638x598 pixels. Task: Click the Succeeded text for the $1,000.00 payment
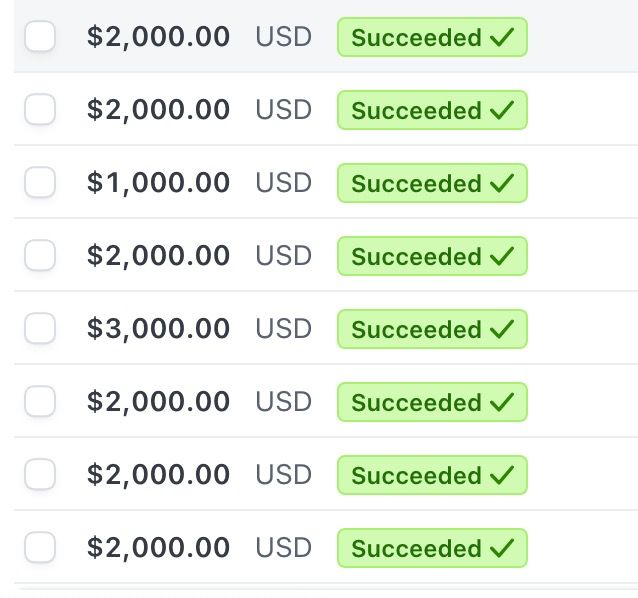tap(416, 183)
